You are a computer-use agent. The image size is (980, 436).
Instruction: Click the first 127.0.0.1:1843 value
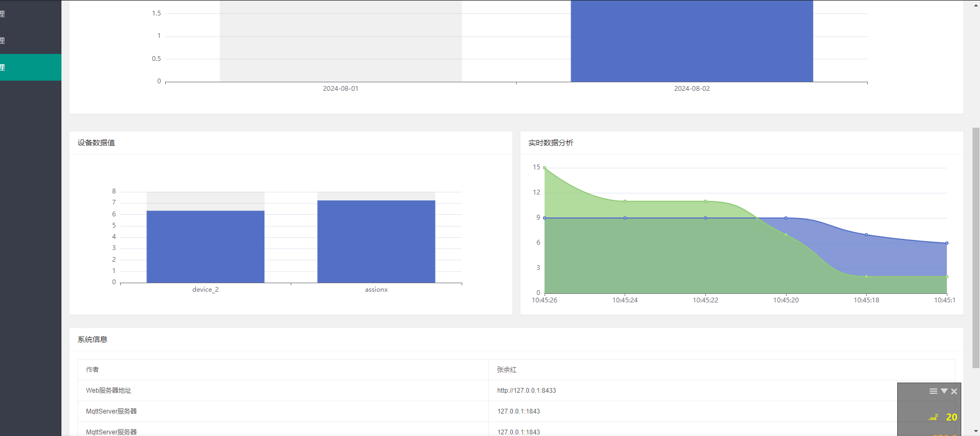(518, 411)
